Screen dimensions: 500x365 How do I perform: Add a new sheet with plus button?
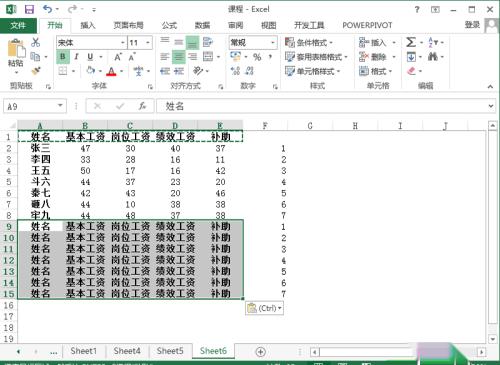pyautogui.click(x=260, y=352)
